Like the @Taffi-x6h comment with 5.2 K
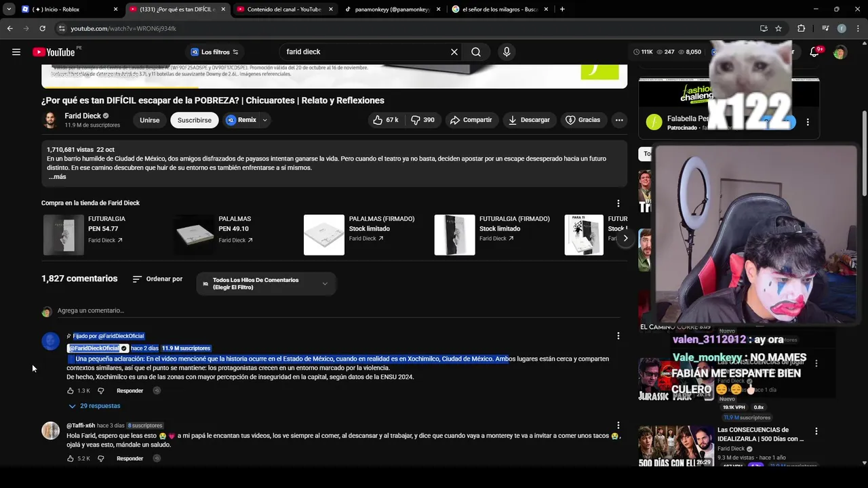Image resolution: width=868 pixels, height=488 pixels. tap(71, 459)
